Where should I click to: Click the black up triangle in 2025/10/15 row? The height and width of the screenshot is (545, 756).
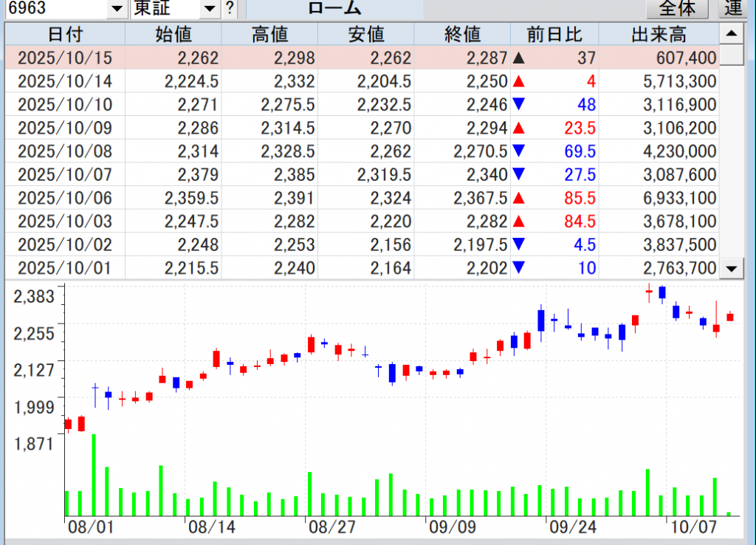click(x=518, y=58)
